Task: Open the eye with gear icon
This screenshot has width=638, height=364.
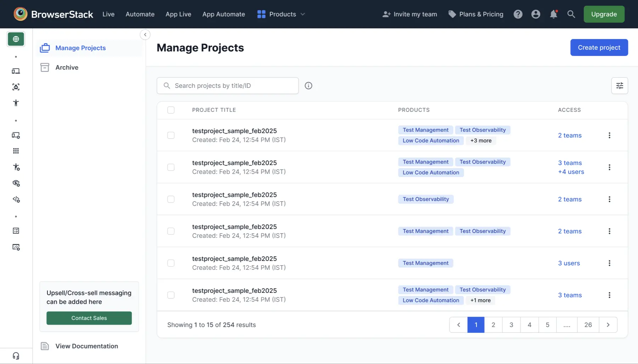Action: (x=16, y=183)
